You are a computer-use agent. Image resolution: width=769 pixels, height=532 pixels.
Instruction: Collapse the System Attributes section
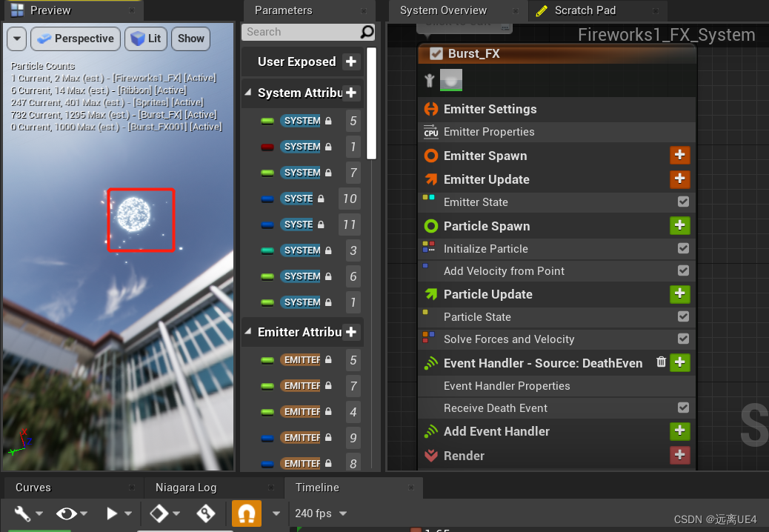pyautogui.click(x=248, y=92)
